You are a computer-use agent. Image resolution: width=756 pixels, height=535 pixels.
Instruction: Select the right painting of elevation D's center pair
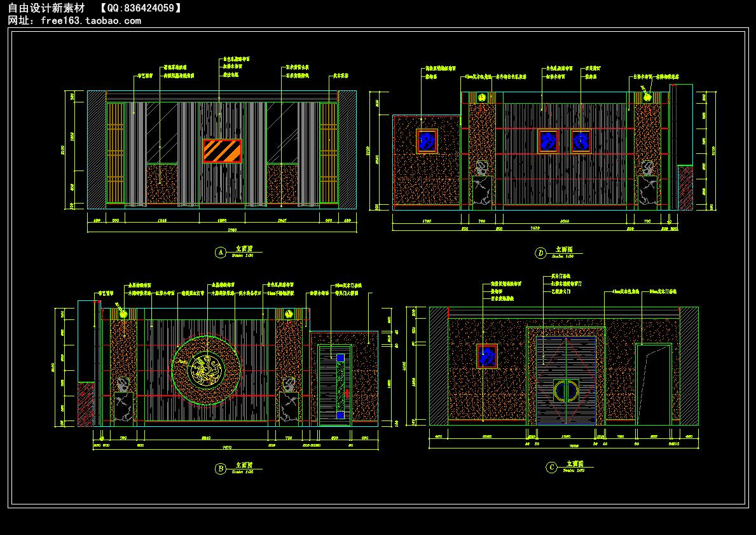tap(581, 141)
